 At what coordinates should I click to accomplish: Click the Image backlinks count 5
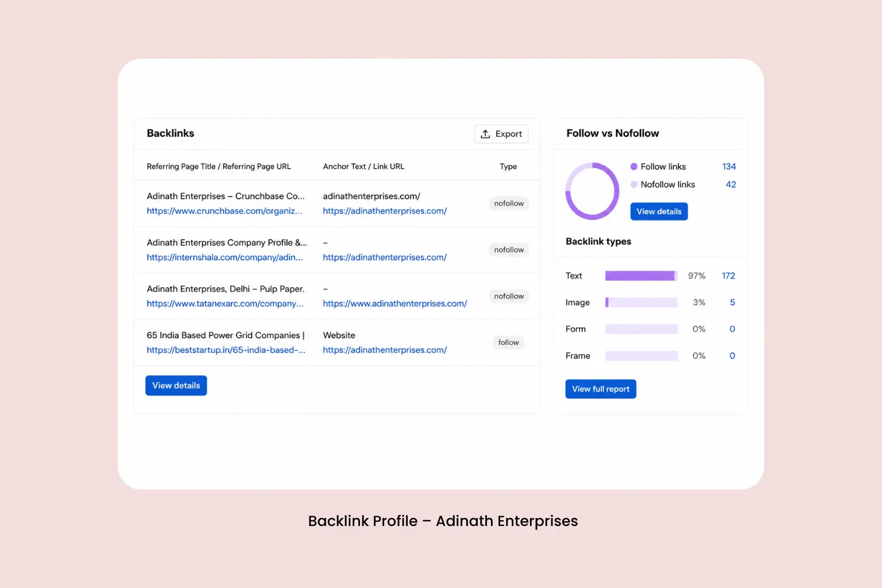[x=732, y=303]
